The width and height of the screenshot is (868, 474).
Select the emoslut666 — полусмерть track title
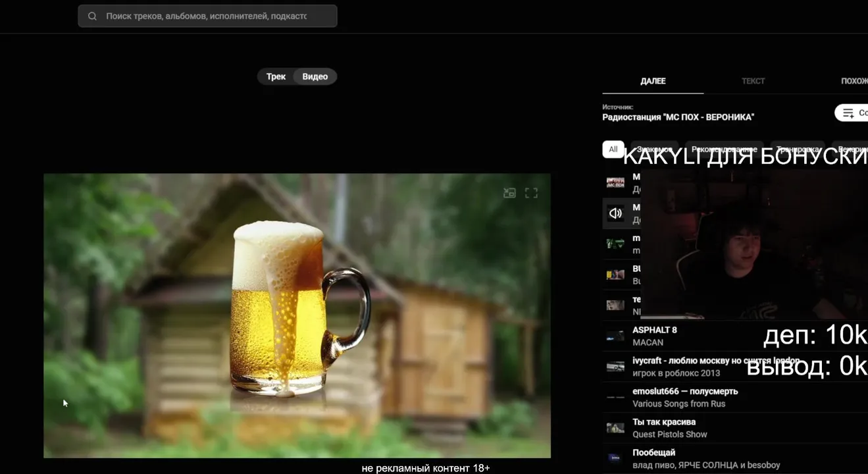click(x=685, y=391)
